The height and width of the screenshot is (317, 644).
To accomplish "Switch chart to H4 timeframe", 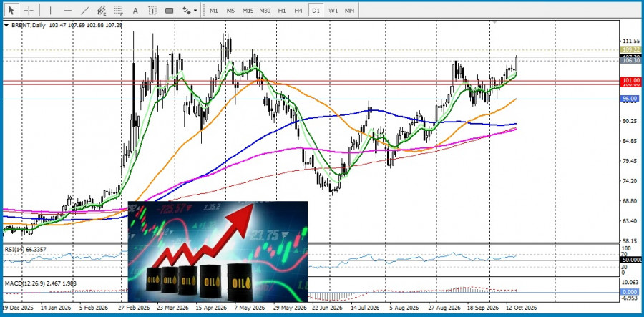I will click(298, 11).
